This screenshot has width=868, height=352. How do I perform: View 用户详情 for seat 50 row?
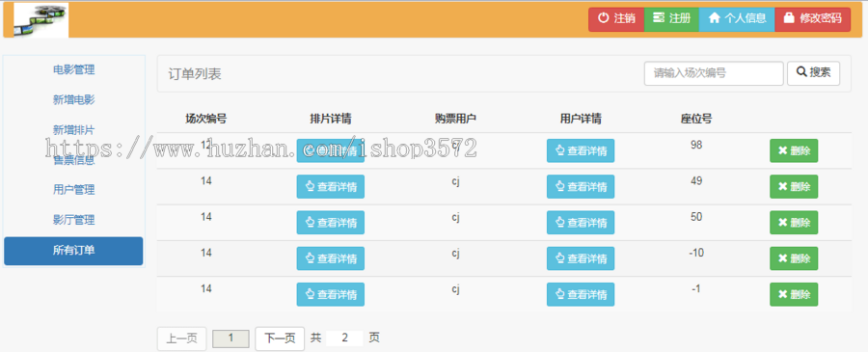[581, 223]
